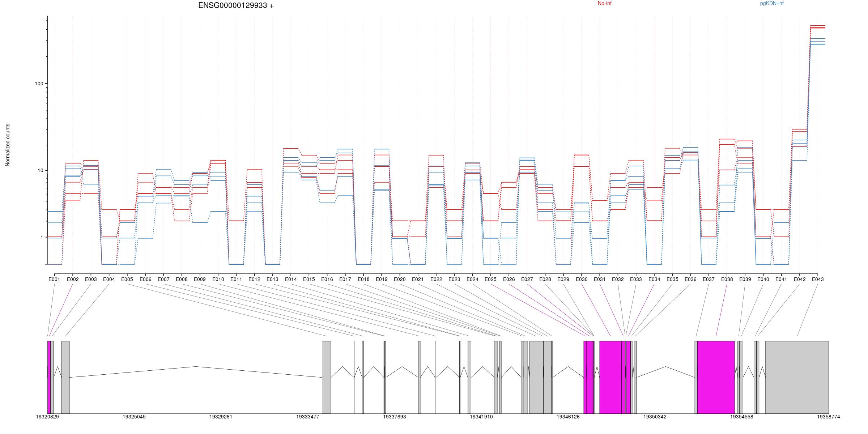Click the large magenta exon near 19354558

(716, 377)
